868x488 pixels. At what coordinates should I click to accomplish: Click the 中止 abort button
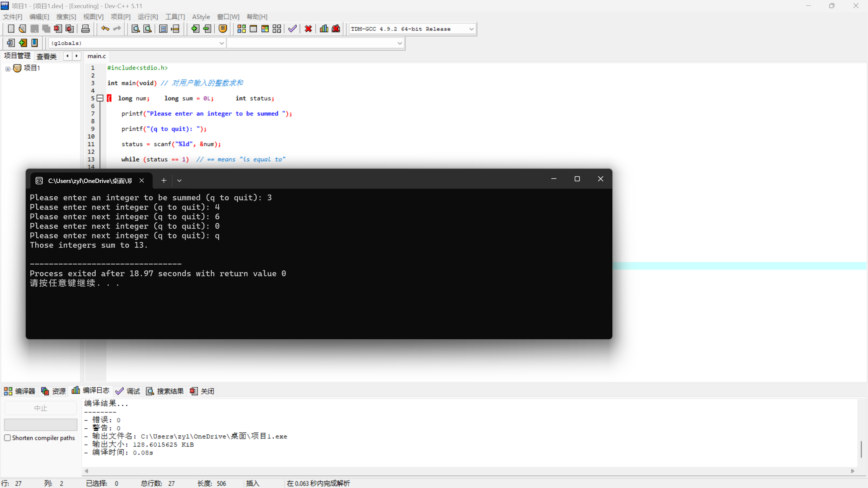pos(41,408)
